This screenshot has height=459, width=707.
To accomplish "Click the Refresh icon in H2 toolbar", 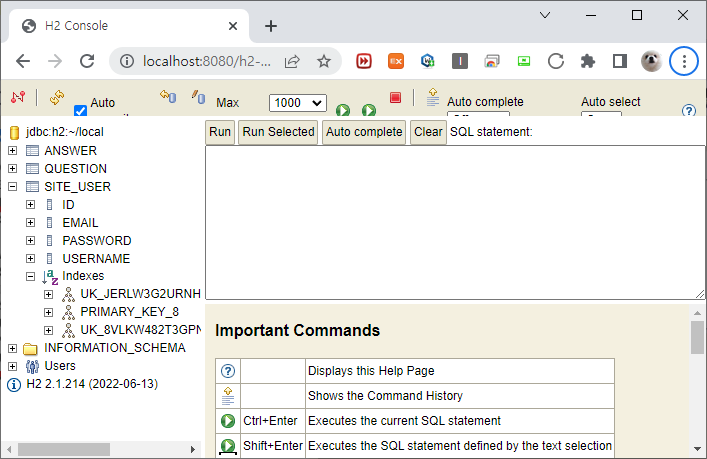I will 57,97.
